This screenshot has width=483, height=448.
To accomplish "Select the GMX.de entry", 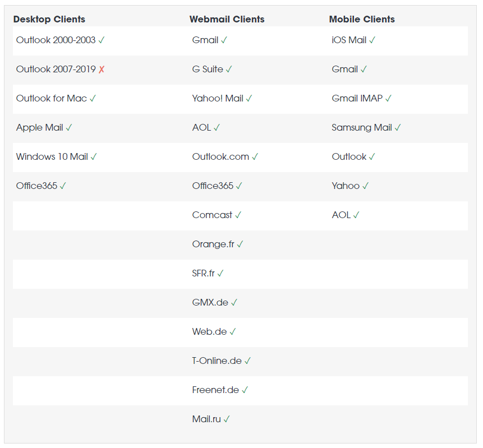I will pos(210,303).
